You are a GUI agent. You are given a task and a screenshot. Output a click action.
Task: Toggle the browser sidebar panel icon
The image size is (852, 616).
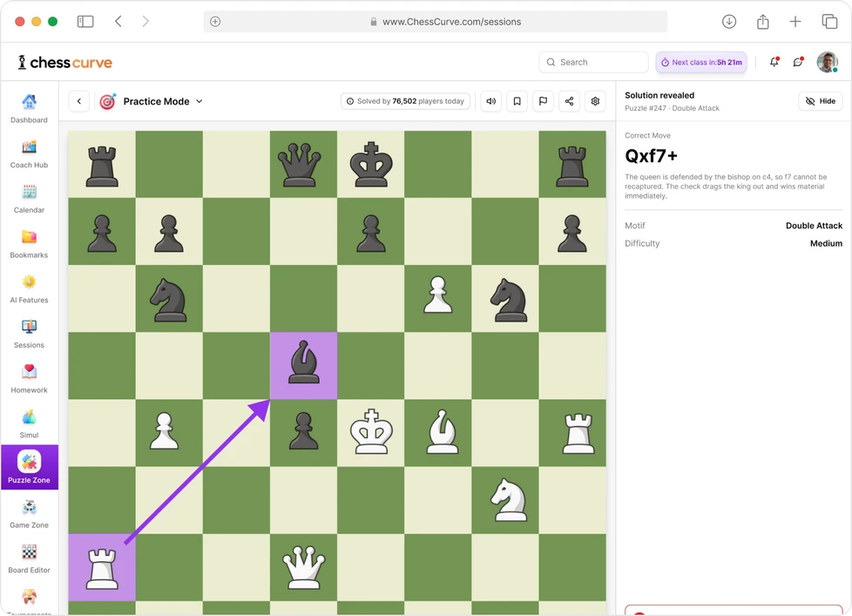(x=85, y=22)
